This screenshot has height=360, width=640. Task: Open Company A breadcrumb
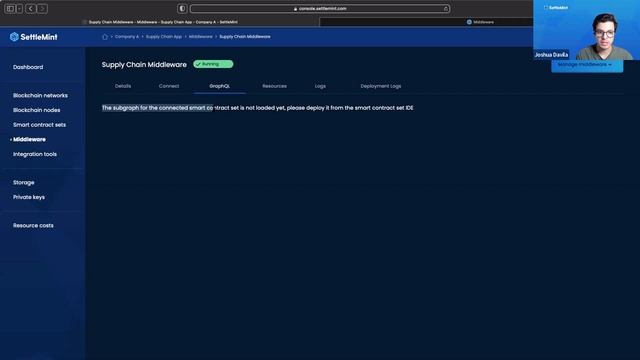click(x=127, y=37)
